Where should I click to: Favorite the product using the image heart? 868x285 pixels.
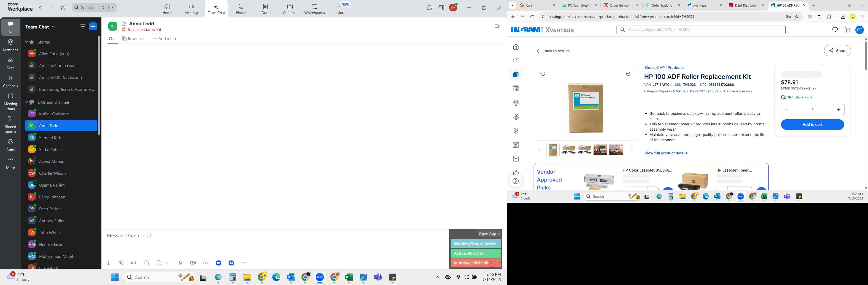coord(543,74)
